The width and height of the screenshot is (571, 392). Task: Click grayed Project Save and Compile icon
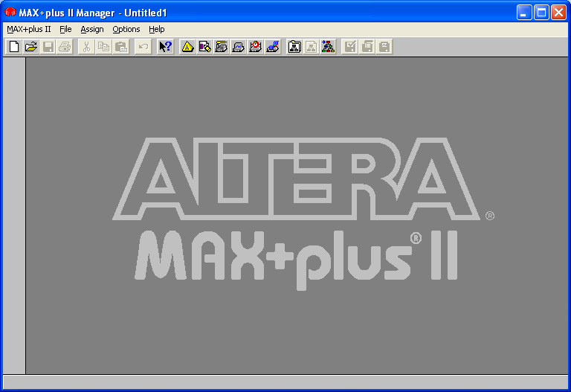point(367,47)
